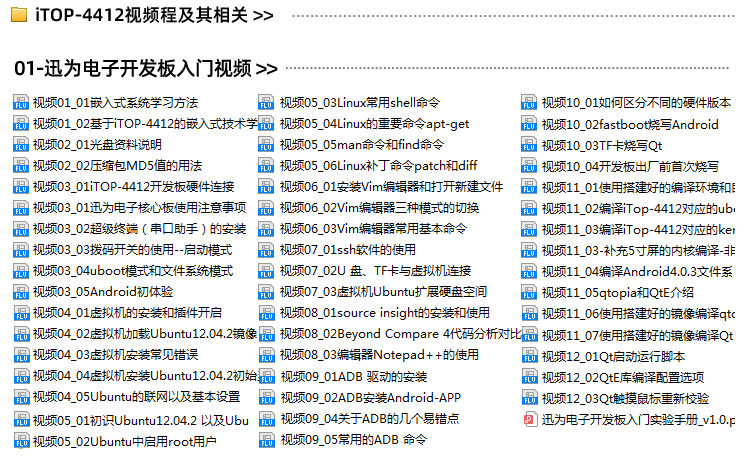The width and height of the screenshot is (750, 469).
Task: Click FLV icon for 视频04_05Ubuntu的联网以及基本设置
Action: click(x=21, y=397)
